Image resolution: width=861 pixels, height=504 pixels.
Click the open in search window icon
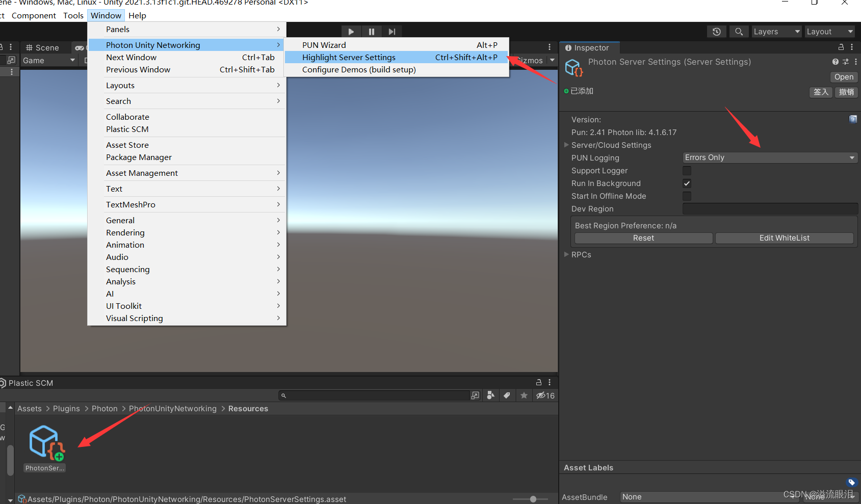pos(475,395)
